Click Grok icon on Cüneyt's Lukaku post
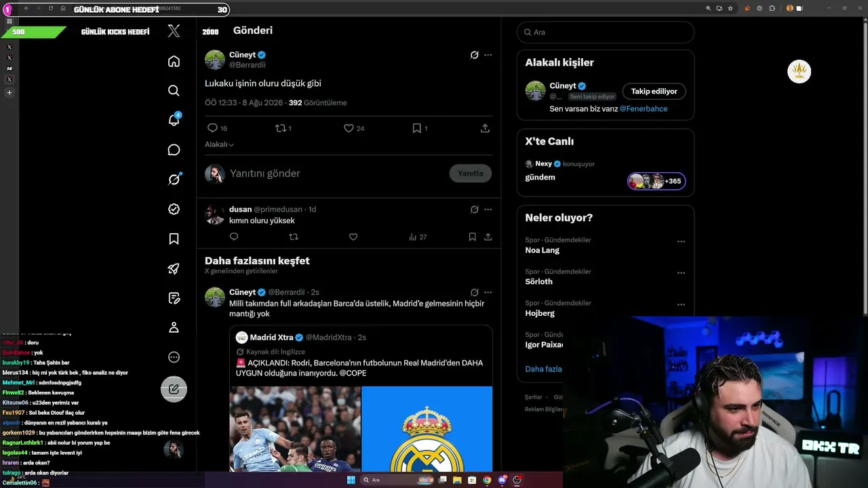Viewport: 868px width, 488px height. click(x=475, y=55)
